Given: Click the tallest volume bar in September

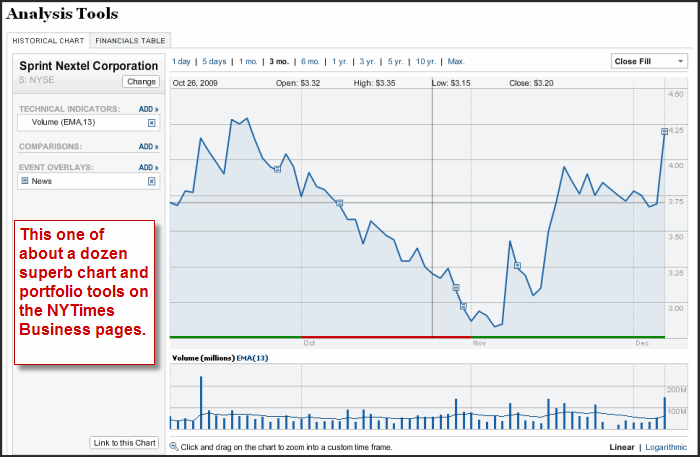Looking at the screenshot, I should point(201,403).
